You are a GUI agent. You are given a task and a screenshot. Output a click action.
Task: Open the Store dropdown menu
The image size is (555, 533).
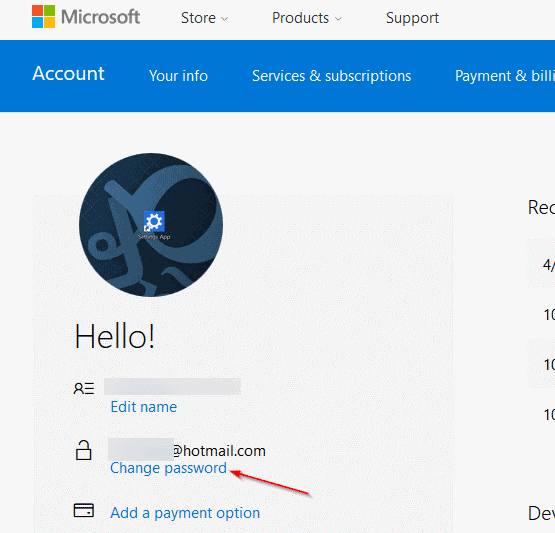click(204, 18)
